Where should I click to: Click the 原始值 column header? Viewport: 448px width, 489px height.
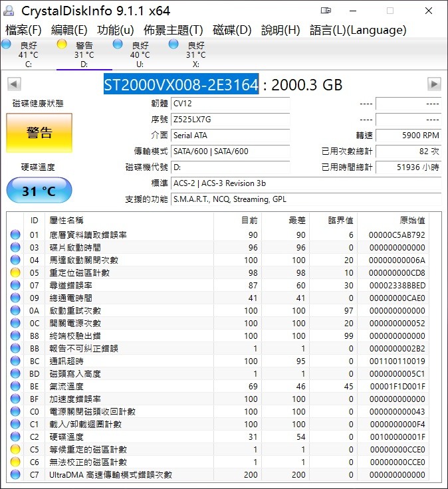click(x=393, y=221)
